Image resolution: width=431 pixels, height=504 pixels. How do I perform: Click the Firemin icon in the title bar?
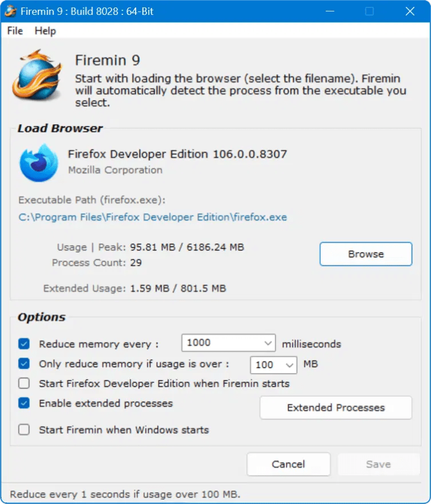(x=11, y=11)
